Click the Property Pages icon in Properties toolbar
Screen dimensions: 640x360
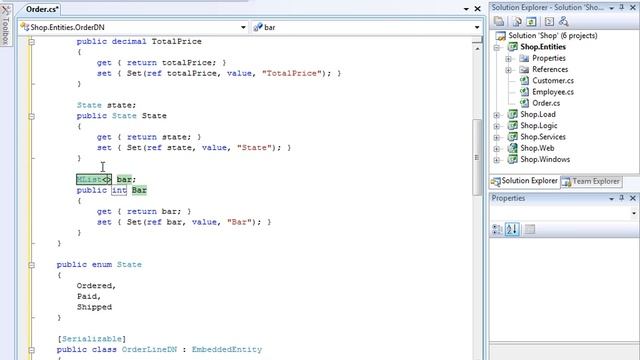[530, 229]
